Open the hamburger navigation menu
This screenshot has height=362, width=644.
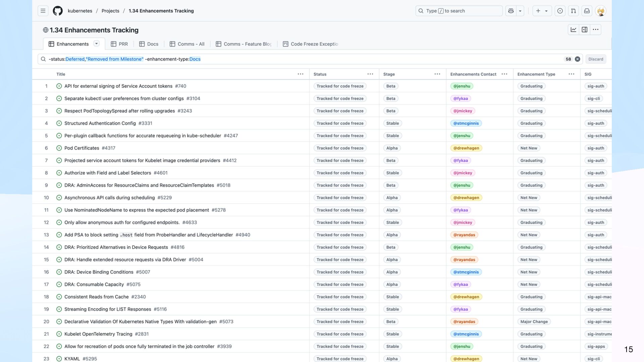(43, 11)
